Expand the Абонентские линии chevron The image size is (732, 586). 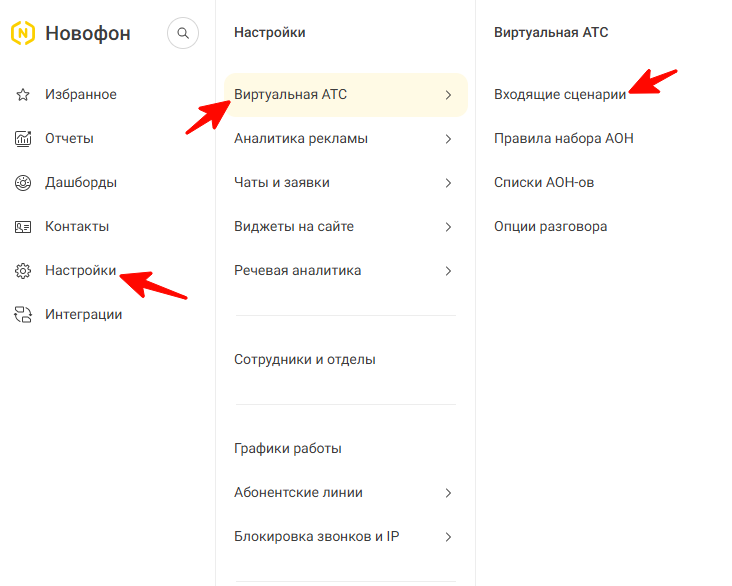[448, 493]
